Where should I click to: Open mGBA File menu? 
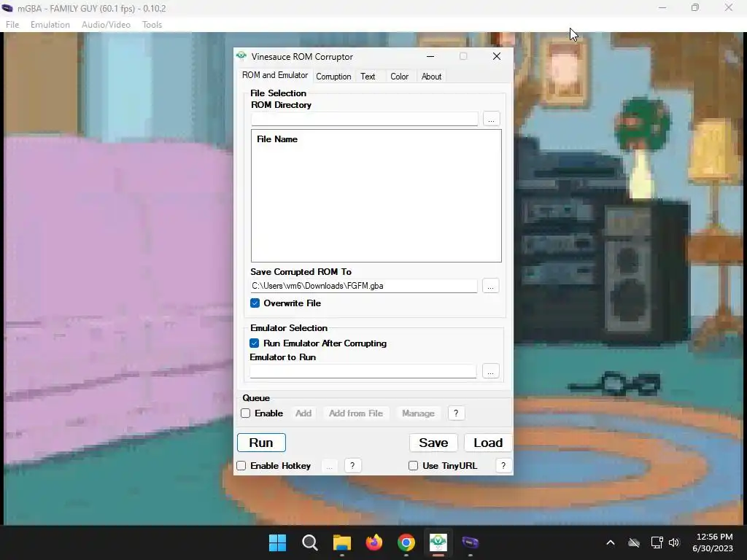pos(12,25)
